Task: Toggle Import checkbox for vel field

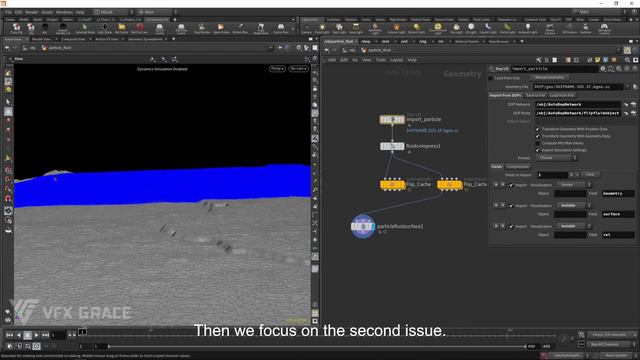Action: click(511, 227)
